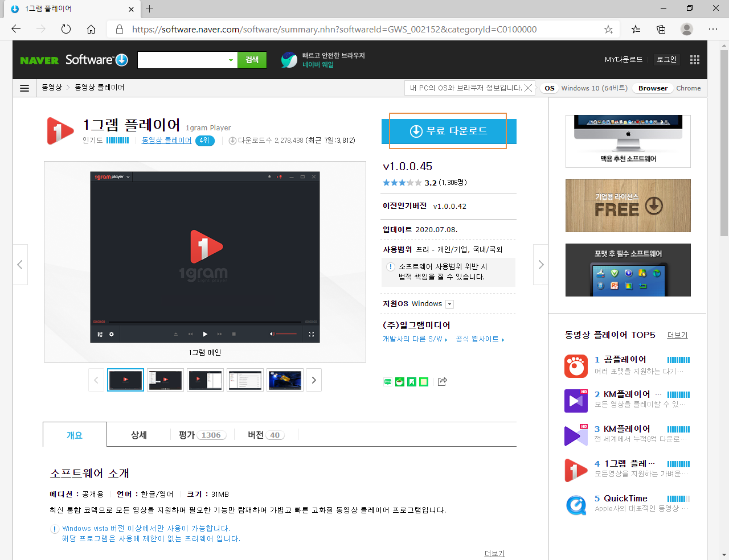729x560 pixels.
Task: Open browser profile menu
Action: (687, 29)
